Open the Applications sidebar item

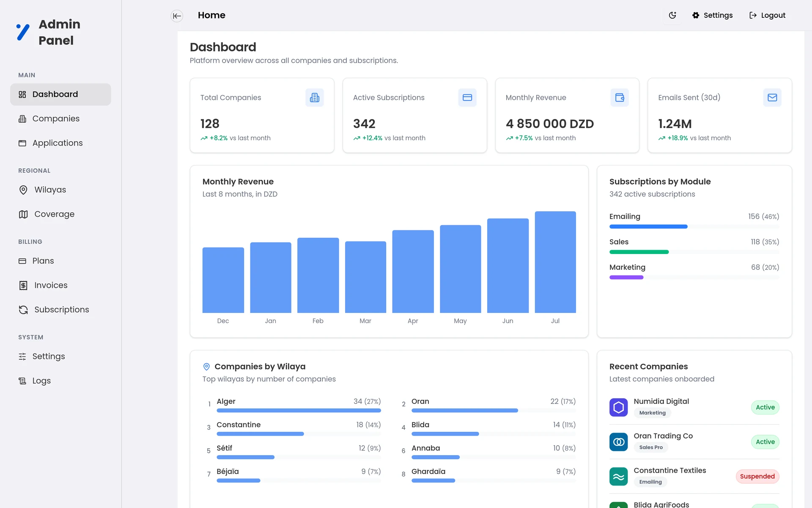coord(60,143)
